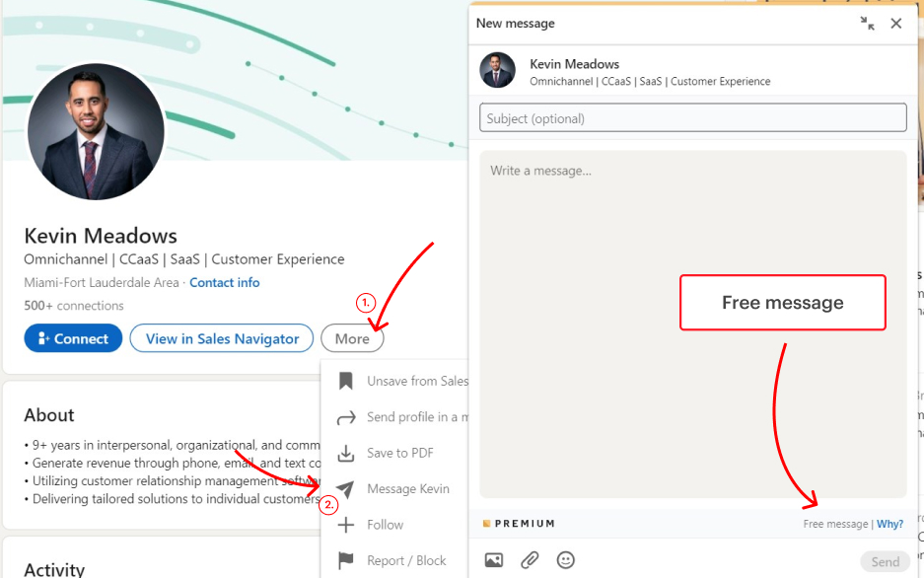Screen dimensions: 924x578
Task: Click the Connect button
Action: click(73, 338)
